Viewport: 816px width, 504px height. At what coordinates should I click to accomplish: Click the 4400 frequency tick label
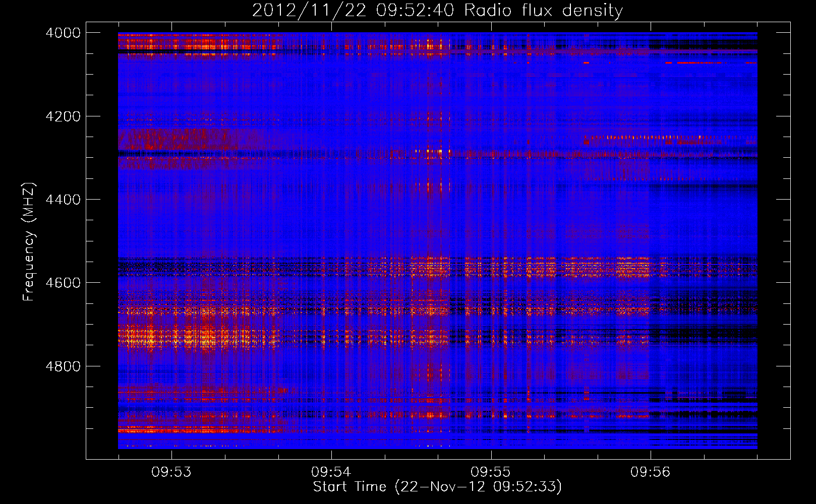tap(63, 200)
